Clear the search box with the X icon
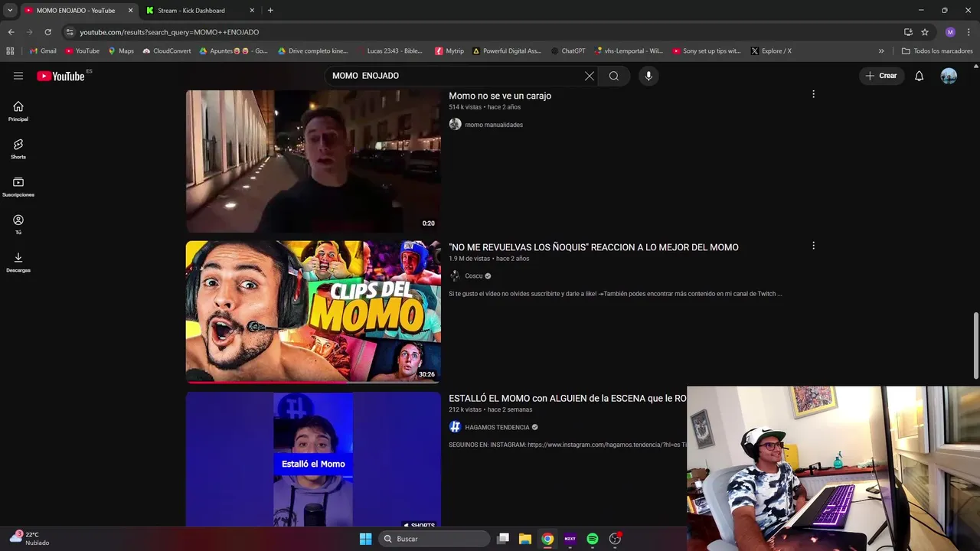The width and height of the screenshot is (980, 551). point(590,76)
